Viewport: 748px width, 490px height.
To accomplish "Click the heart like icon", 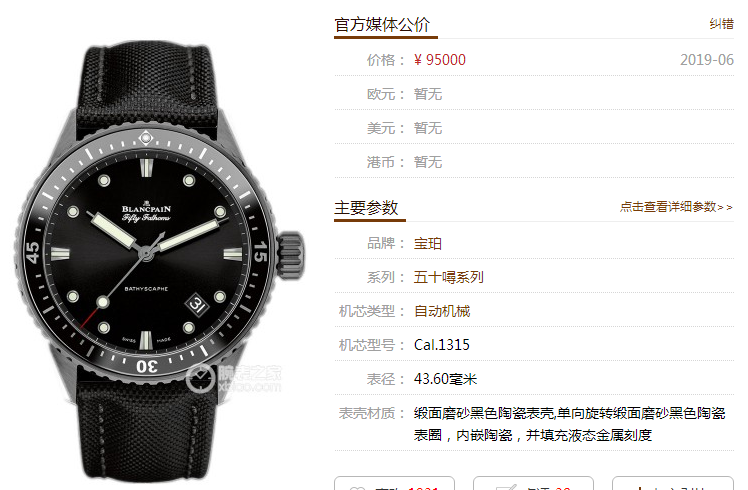I will (357, 488).
